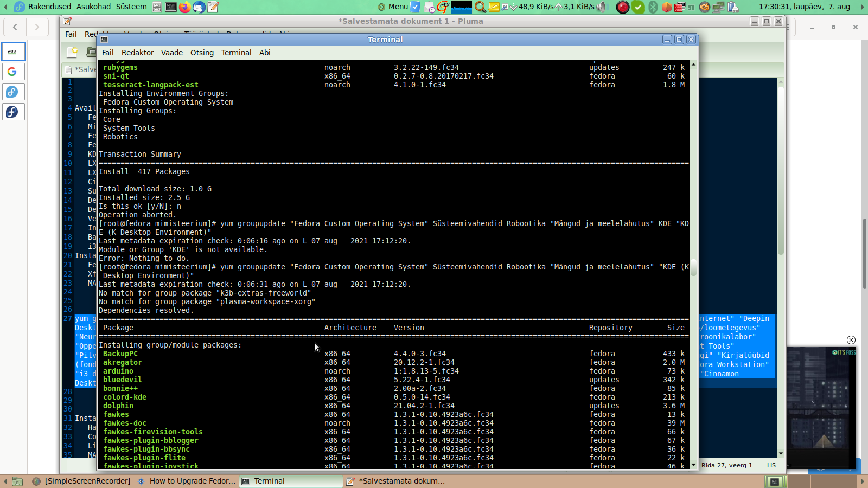Switch to SimpleScreenRecorder in taskbar

[81, 481]
